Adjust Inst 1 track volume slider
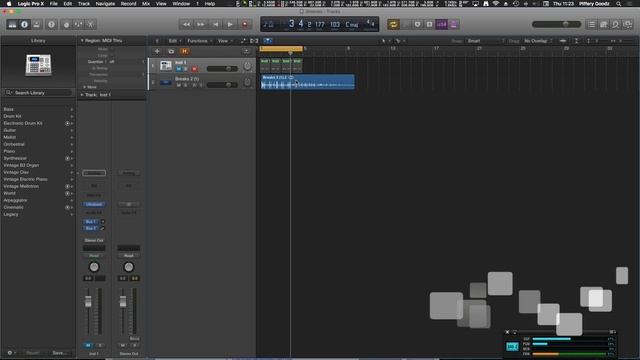640x360 pixels. (x=222, y=69)
